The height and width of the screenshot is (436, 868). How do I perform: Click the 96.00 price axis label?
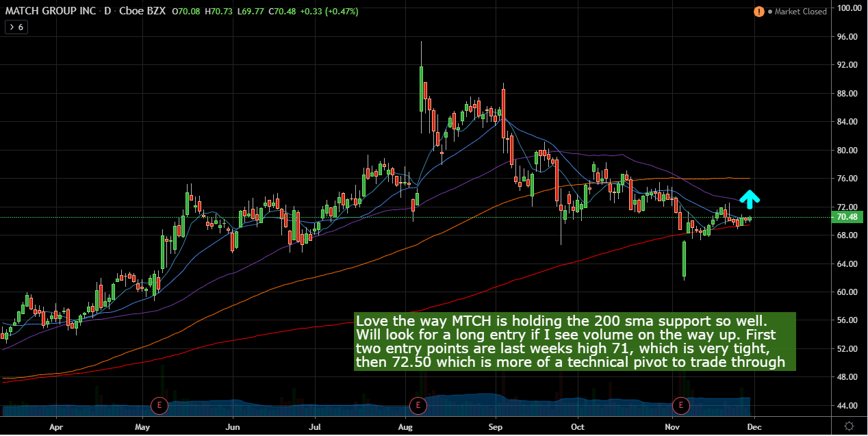pyautogui.click(x=849, y=36)
